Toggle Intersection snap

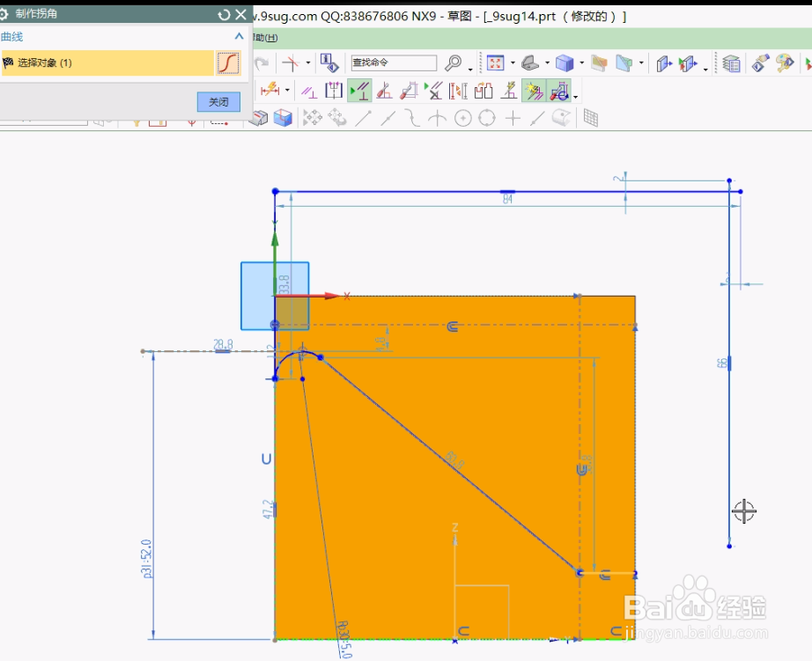pyautogui.click(x=437, y=119)
